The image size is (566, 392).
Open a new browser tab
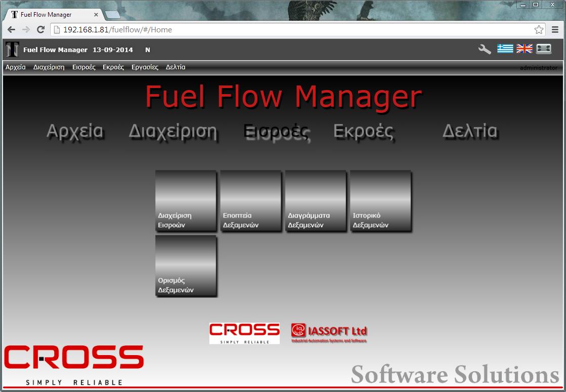coord(113,15)
